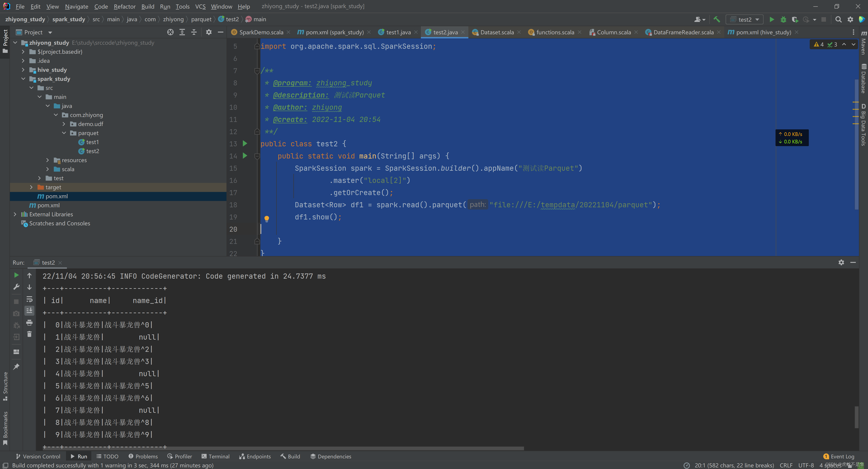This screenshot has width=868, height=469.
Task: Expand the resources folder in project tree
Action: pos(47,160)
